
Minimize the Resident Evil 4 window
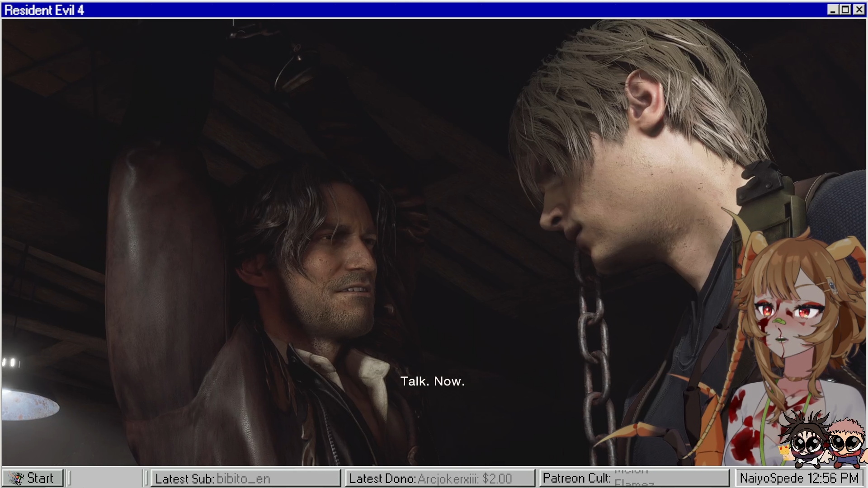coord(832,9)
